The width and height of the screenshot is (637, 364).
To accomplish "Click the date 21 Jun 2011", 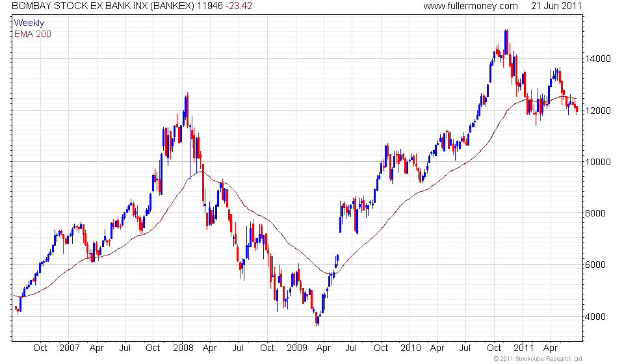I will (556, 6).
